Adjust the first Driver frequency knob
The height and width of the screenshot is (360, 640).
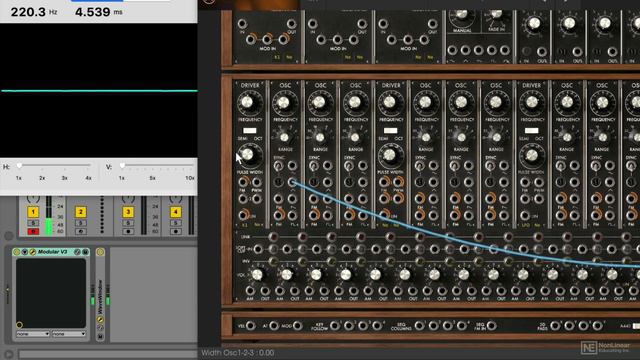[x=247, y=102]
